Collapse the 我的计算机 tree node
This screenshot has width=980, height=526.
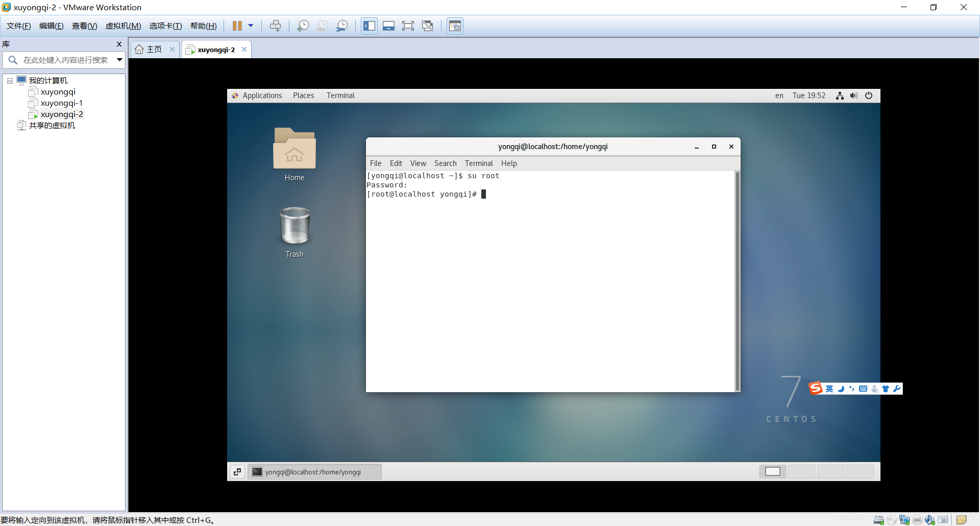pyautogui.click(x=10, y=81)
